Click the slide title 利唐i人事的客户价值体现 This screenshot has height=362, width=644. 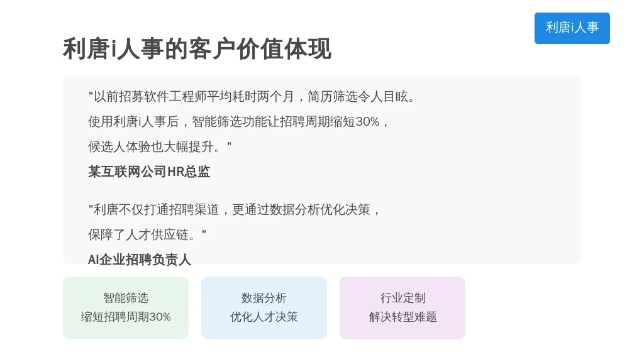[x=197, y=49]
